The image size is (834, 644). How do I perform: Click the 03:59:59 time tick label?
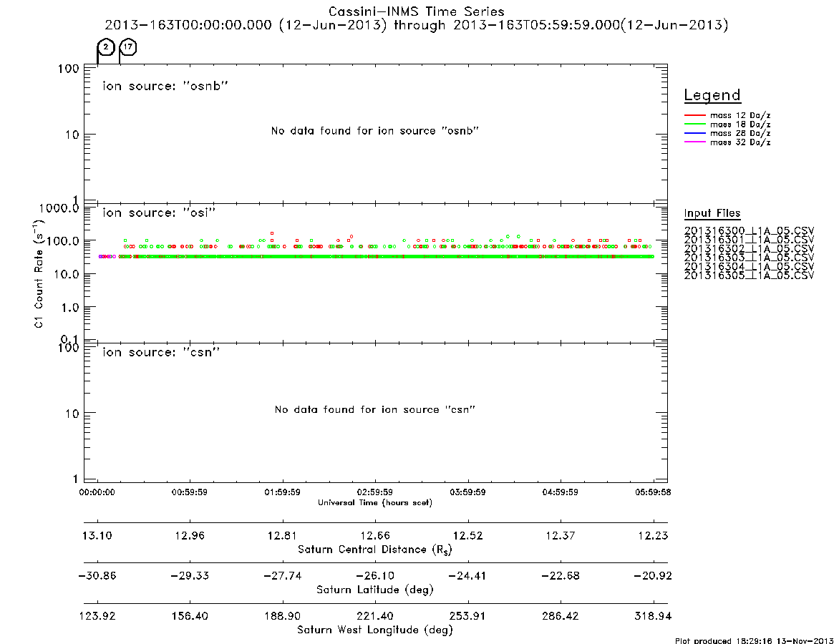coord(467,492)
